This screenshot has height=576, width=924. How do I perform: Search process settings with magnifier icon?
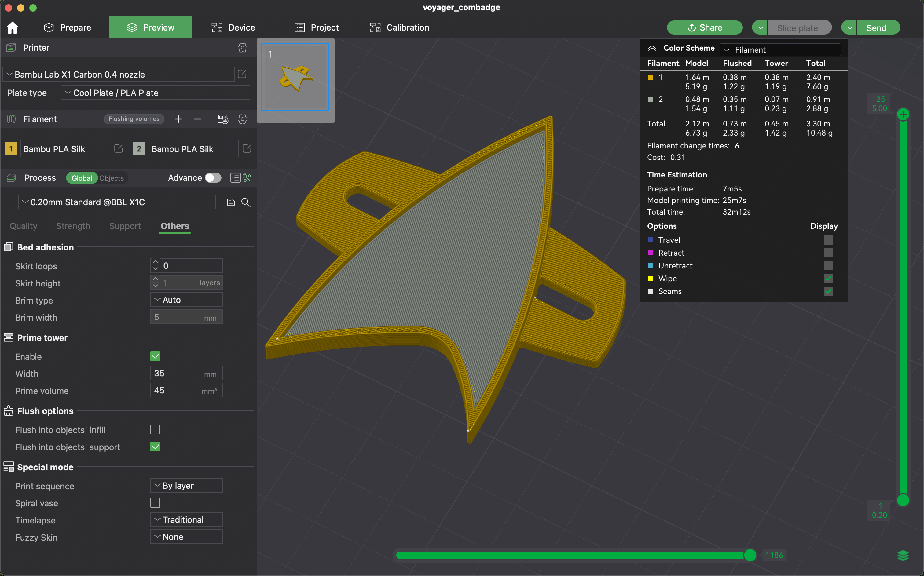click(246, 202)
